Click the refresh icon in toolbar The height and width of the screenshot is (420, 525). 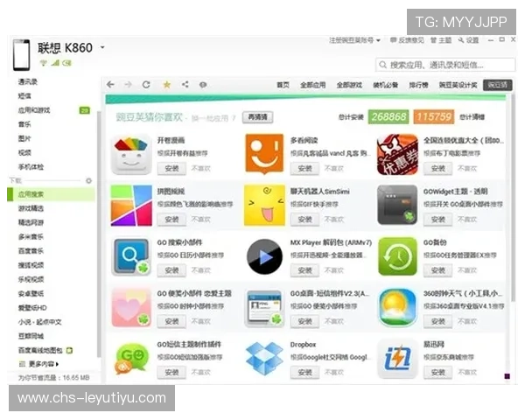(146, 84)
